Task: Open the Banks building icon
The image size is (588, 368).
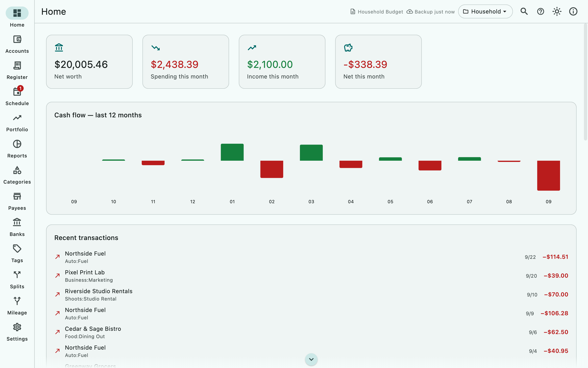Action: click(x=17, y=222)
